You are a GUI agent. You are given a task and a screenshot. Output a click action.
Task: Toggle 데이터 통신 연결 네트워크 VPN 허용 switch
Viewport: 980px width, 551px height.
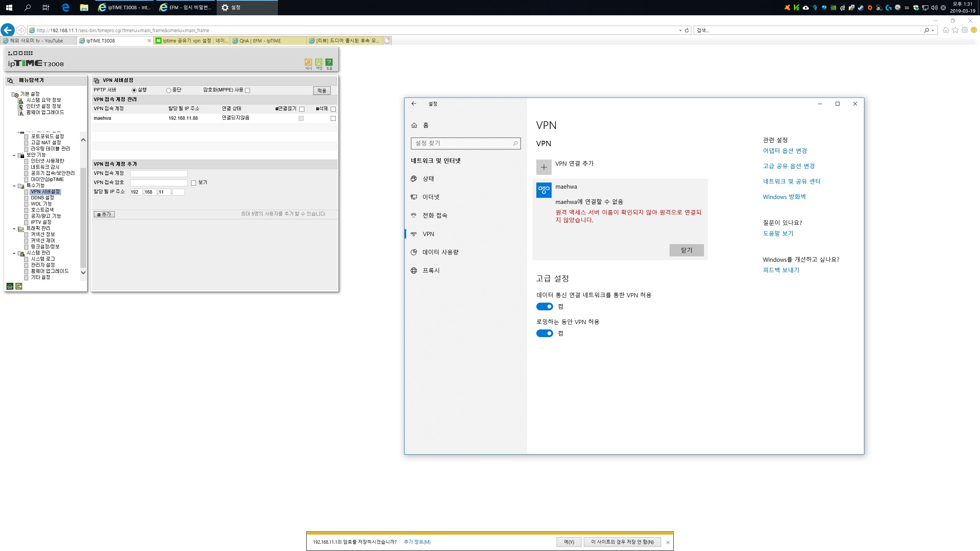click(x=544, y=306)
